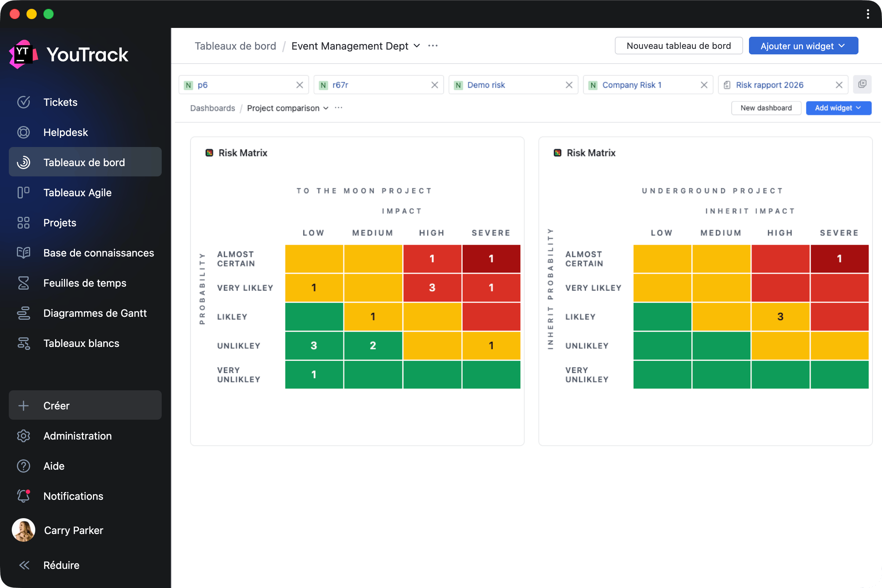Open Diagrammes de Gantt icon
The width and height of the screenshot is (882, 588).
click(23, 313)
